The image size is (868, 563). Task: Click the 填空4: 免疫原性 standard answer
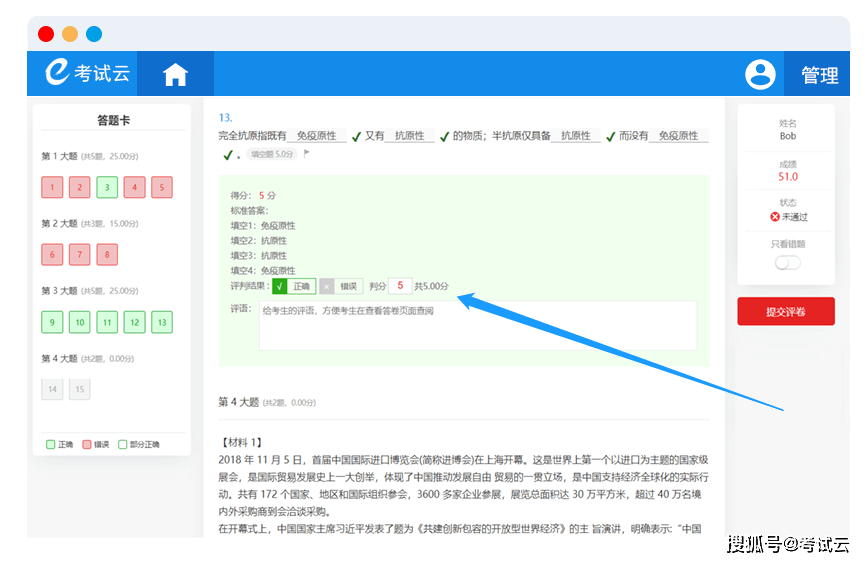coord(263,270)
